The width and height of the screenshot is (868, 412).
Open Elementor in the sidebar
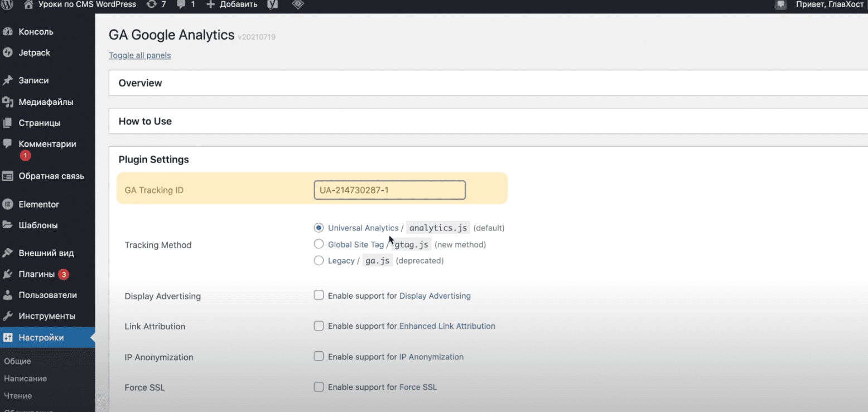point(38,204)
